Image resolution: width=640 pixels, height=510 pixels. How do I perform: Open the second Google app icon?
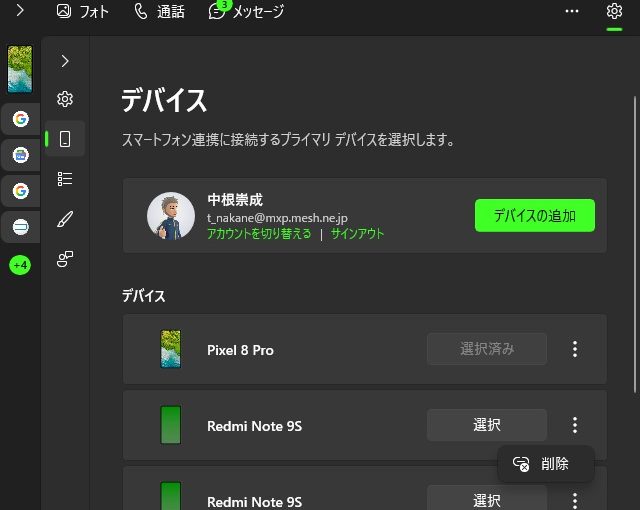tap(20, 191)
